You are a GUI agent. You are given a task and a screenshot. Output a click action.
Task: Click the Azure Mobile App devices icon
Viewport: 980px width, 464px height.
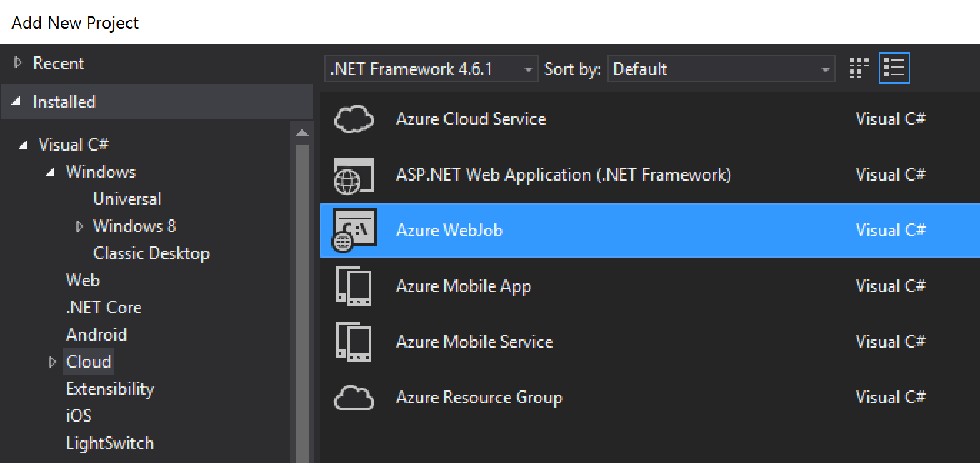point(354,287)
